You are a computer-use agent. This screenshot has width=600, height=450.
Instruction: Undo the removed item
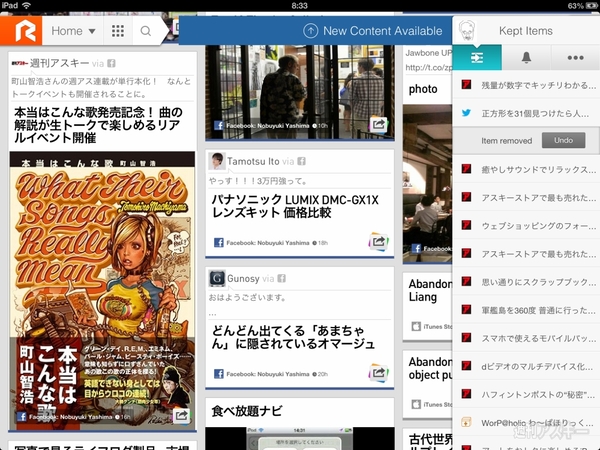point(563,140)
